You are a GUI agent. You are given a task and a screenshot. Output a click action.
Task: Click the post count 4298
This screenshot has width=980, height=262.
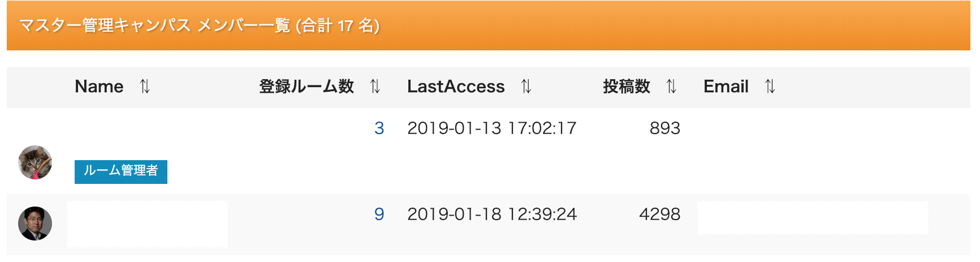[x=659, y=214]
